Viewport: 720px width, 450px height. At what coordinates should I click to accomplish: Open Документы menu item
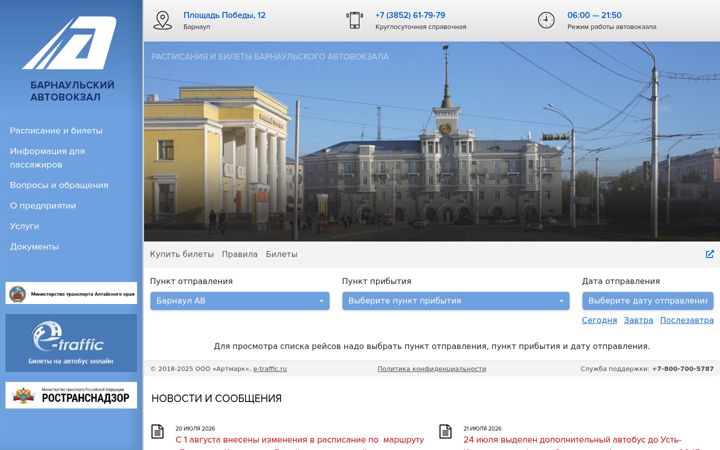point(34,247)
